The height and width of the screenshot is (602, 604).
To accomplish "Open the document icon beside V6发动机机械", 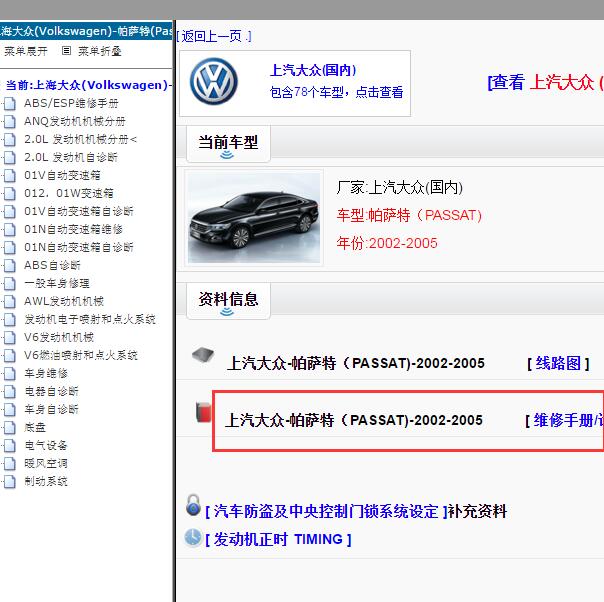I will coord(10,338).
